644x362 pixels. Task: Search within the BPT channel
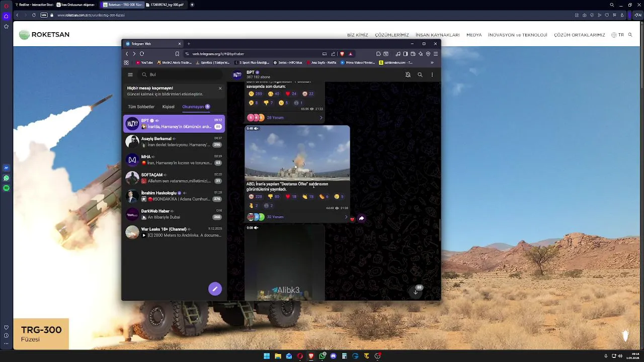(420, 74)
